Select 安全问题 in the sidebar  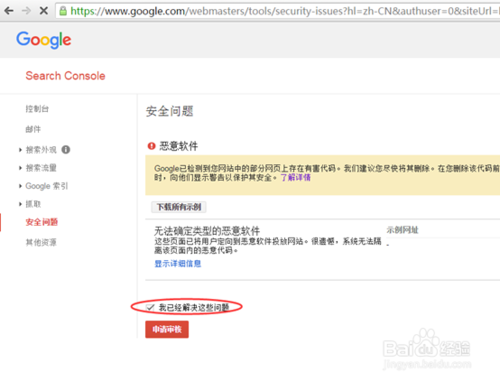point(42,222)
